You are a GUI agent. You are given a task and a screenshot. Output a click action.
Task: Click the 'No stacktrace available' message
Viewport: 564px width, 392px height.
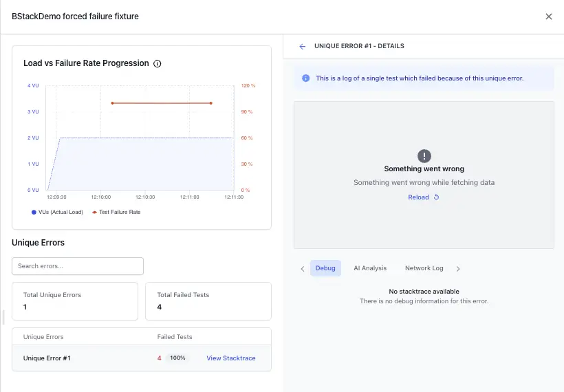424,292
